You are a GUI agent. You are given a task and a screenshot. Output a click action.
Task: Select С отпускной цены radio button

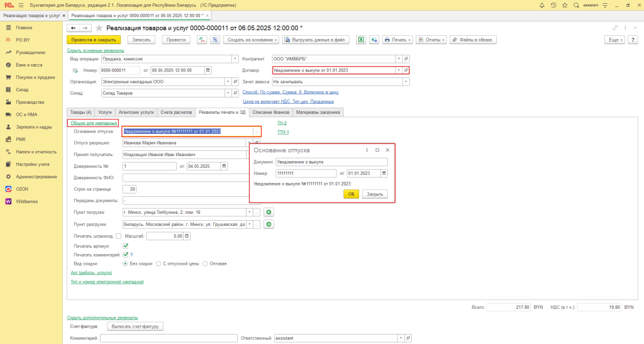click(158, 264)
